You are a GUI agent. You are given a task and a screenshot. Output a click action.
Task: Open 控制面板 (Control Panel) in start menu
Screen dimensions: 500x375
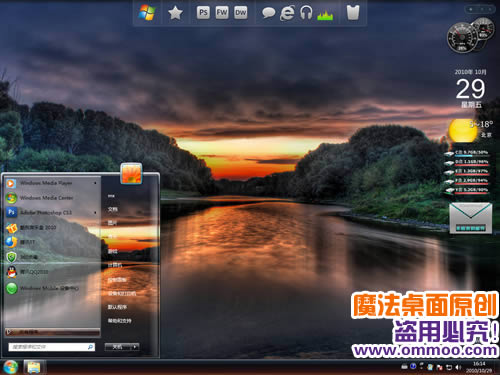(x=117, y=279)
